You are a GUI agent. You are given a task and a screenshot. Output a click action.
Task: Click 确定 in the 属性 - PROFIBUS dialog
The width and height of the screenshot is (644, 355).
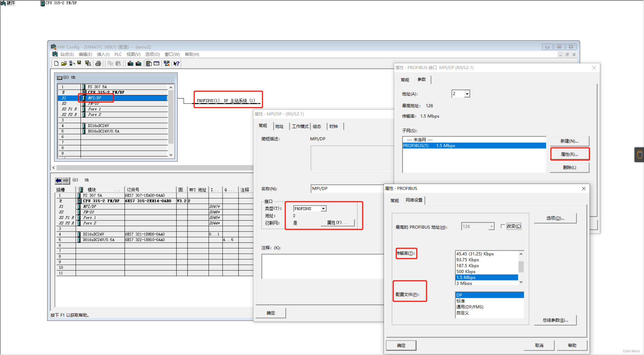tap(401, 346)
